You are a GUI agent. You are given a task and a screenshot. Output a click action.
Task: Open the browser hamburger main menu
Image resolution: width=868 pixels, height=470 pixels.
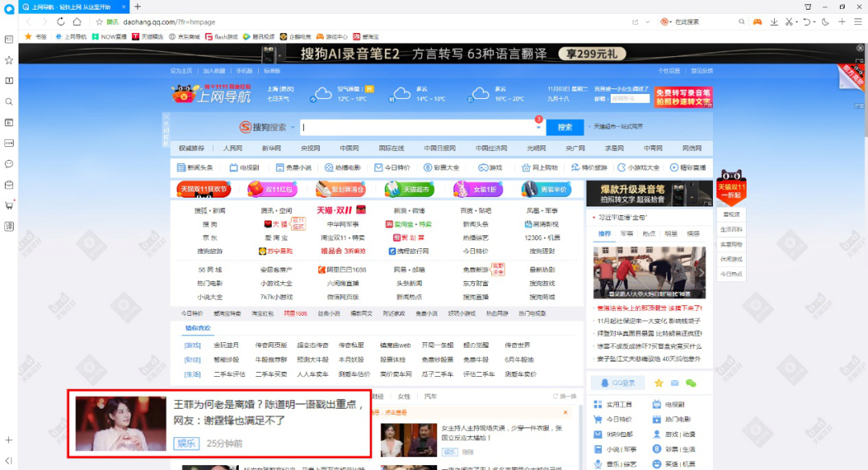pos(858,22)
